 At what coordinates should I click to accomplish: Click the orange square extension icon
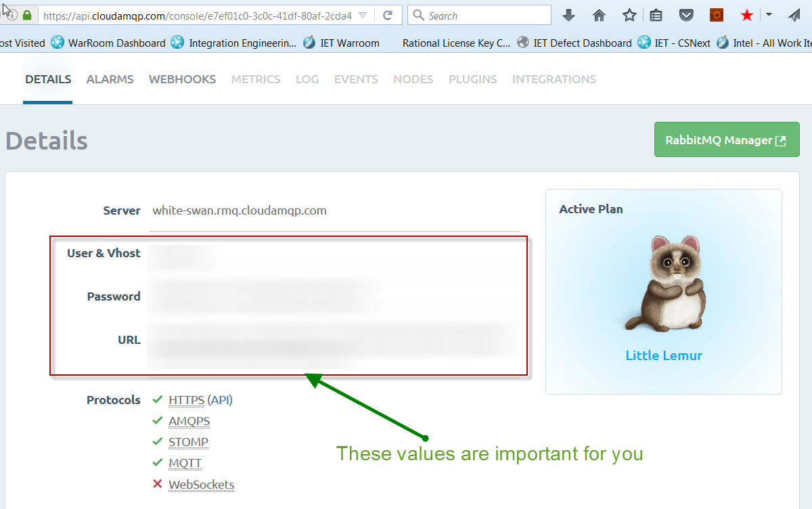(x=717, y=15)
